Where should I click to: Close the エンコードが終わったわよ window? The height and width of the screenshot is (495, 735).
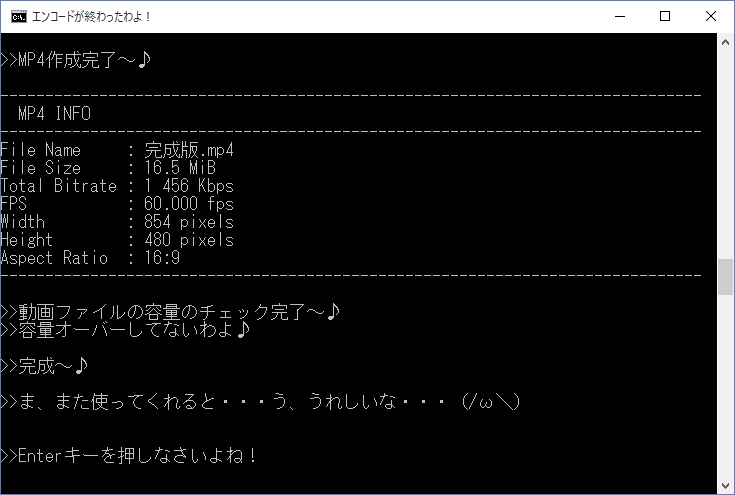[x=711, y=16]
